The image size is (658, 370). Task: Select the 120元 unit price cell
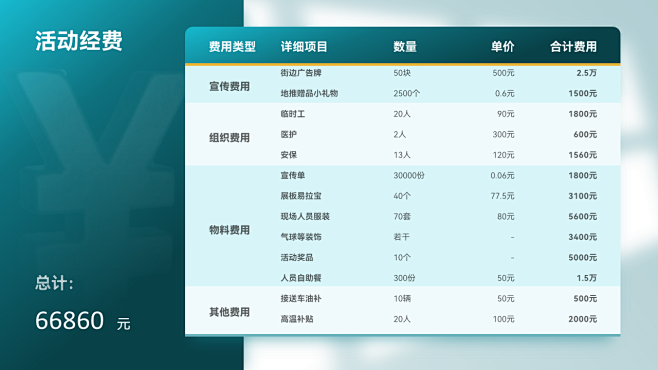(x=503, y=155)
